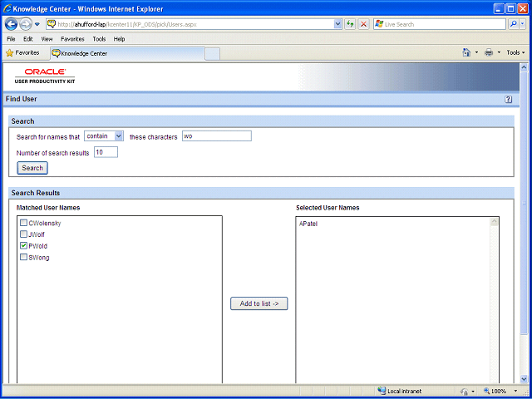
Task: Click the SWong user name text
Action: point(39,258)
